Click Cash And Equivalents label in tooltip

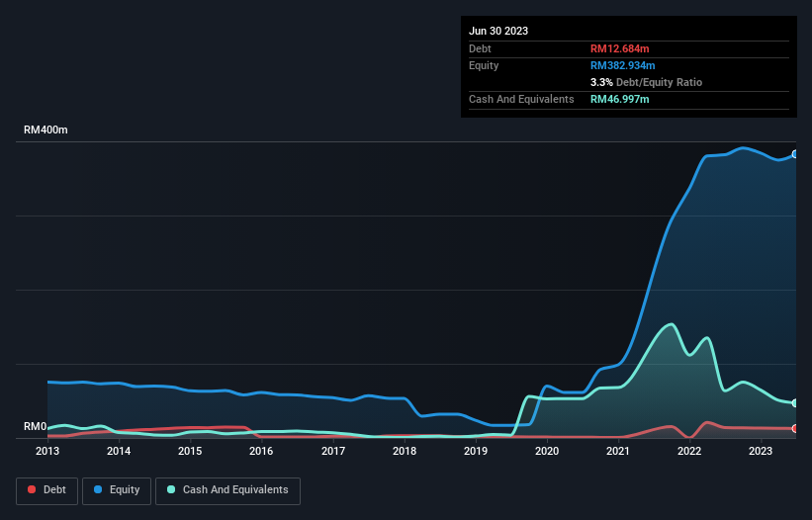coord(521,99)
